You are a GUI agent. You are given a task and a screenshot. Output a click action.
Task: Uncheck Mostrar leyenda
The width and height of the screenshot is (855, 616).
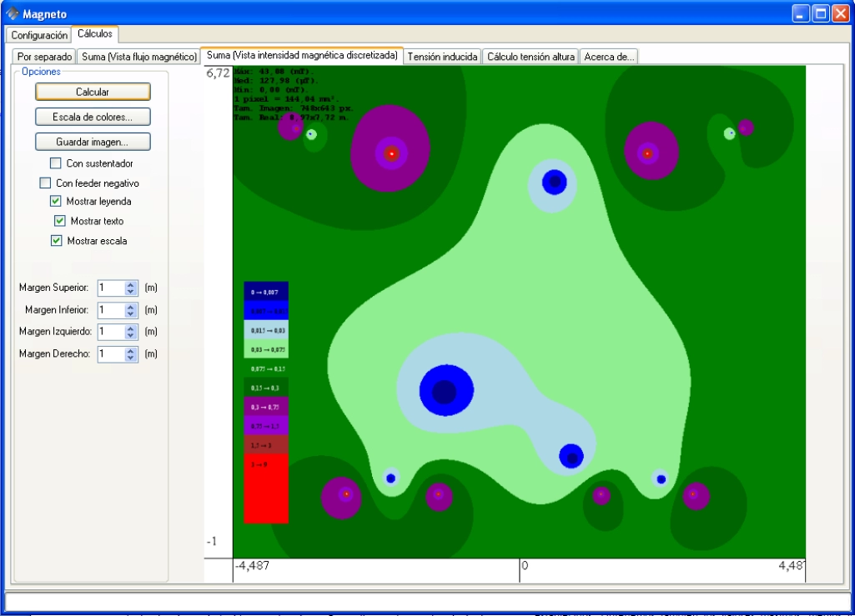56,202
